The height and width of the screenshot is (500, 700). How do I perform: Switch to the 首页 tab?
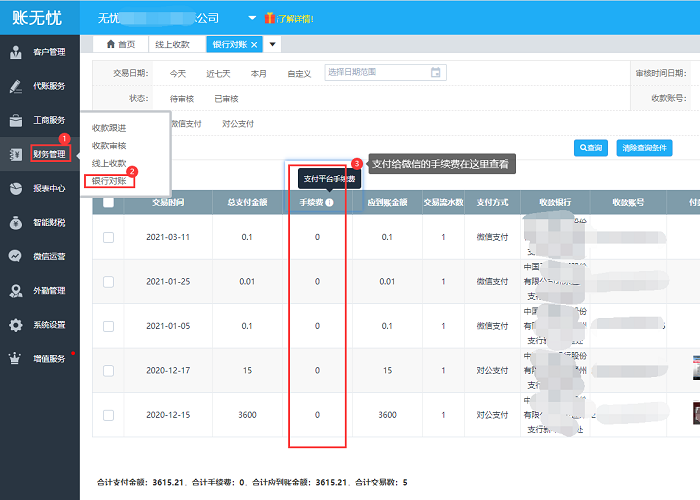point(121,45)
